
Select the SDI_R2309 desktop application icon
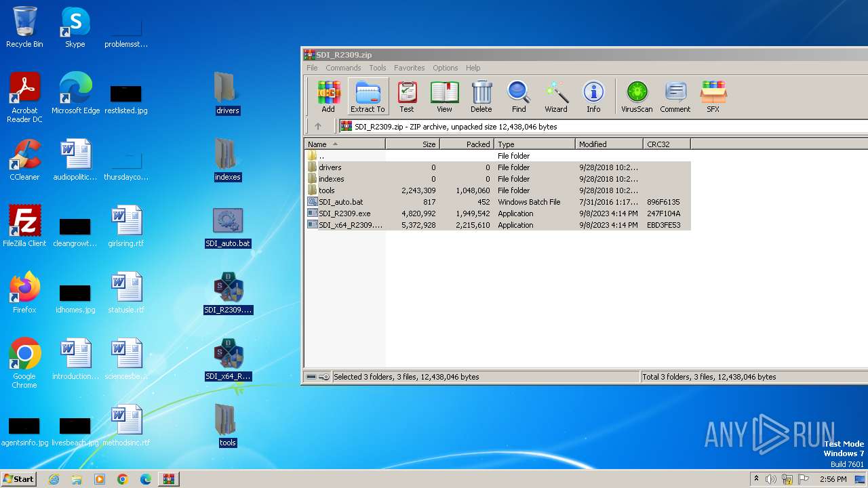pos(228,293)
